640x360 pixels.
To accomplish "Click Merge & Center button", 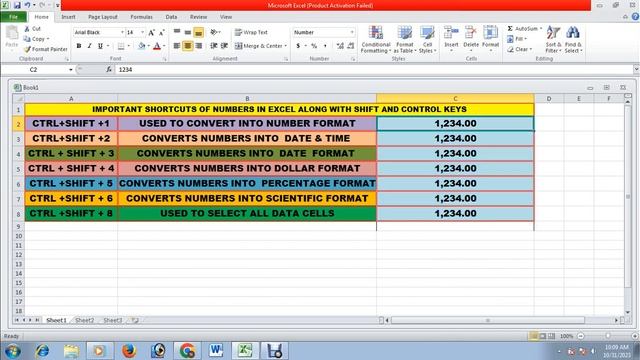I will (x=258, y=46).
